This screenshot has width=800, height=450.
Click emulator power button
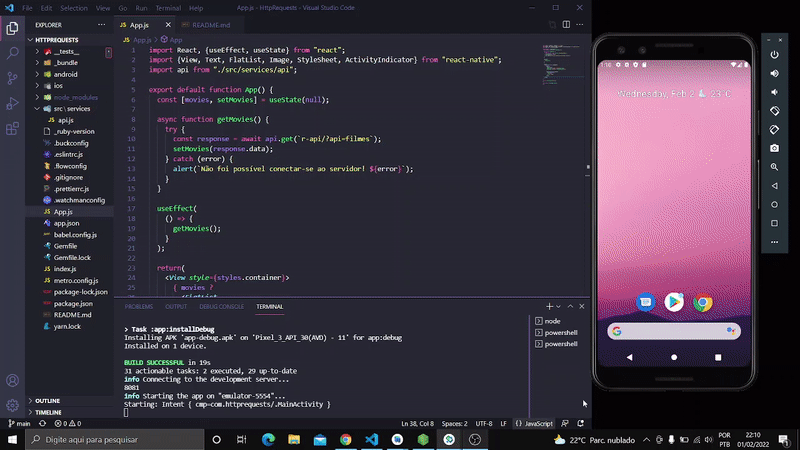click(x=774, y=55)
